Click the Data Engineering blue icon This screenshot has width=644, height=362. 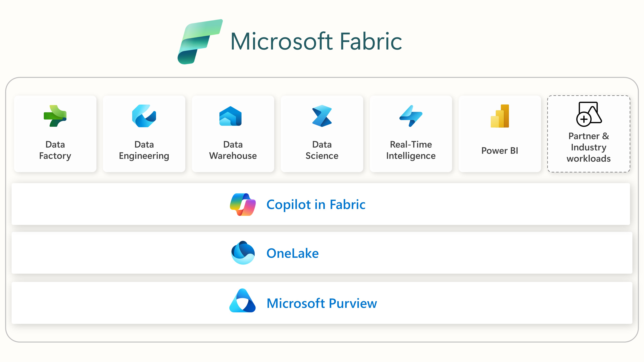pyautogui.click(x=144, y=116)
